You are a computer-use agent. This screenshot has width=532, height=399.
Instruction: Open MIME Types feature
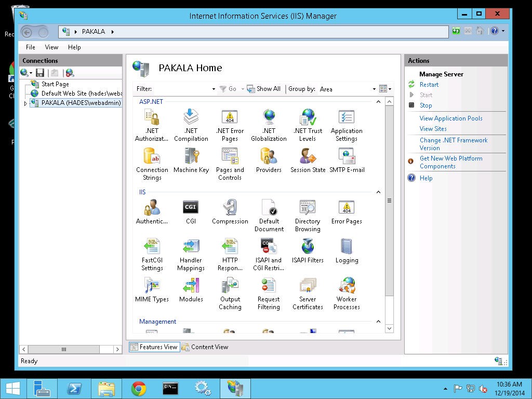(x=152, y=290)
